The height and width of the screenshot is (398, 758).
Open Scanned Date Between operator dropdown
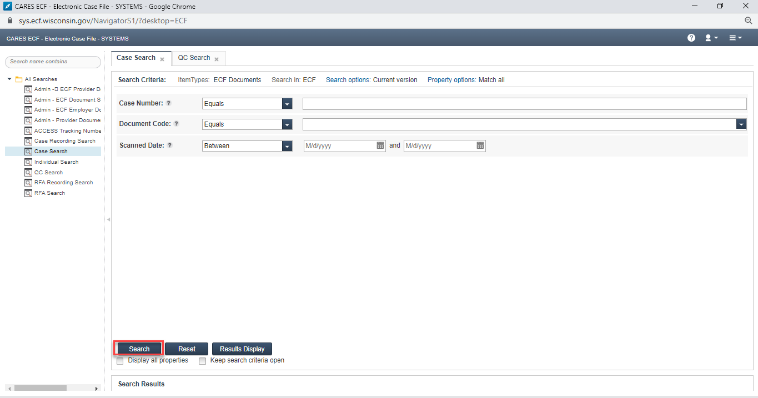(x=287, y=146)
